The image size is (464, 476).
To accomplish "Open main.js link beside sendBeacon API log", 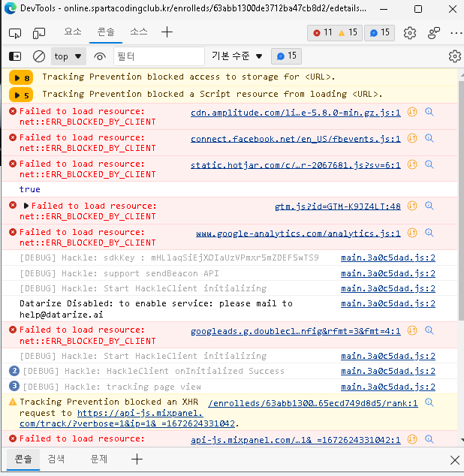I will click(387, 273).
